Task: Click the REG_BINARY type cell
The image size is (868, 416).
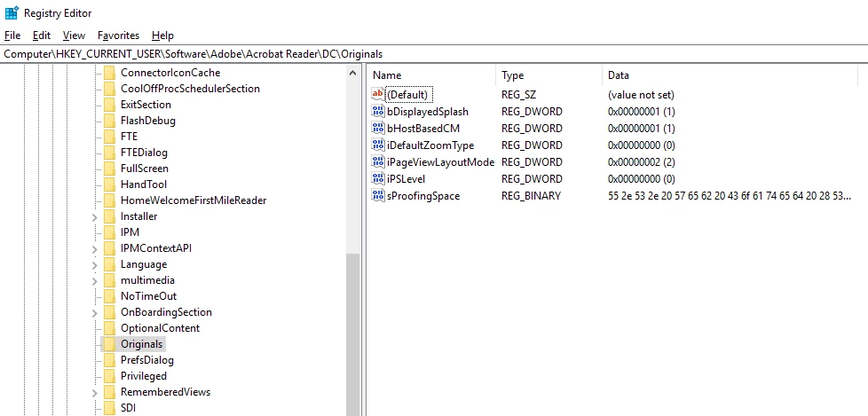Action: click(x=531, y=196)
